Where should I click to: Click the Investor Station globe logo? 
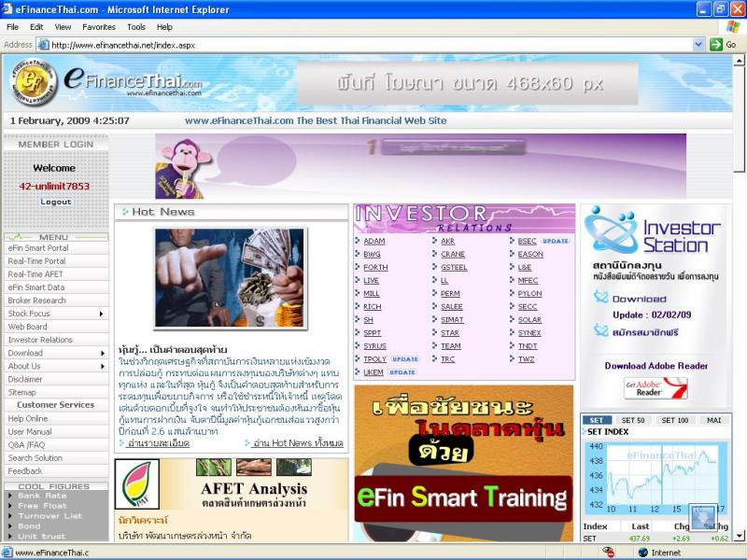click(612, 230)
